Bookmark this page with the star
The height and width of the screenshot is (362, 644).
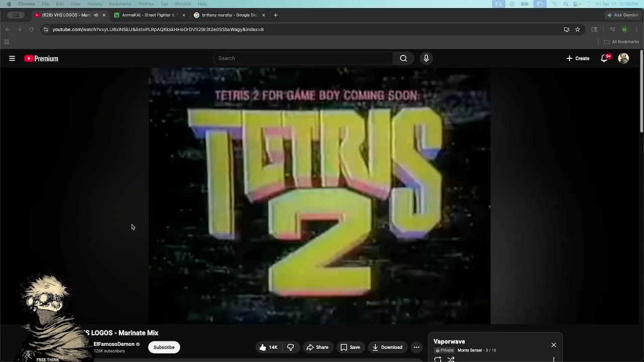pyautogui.click(x=578, y=30)
